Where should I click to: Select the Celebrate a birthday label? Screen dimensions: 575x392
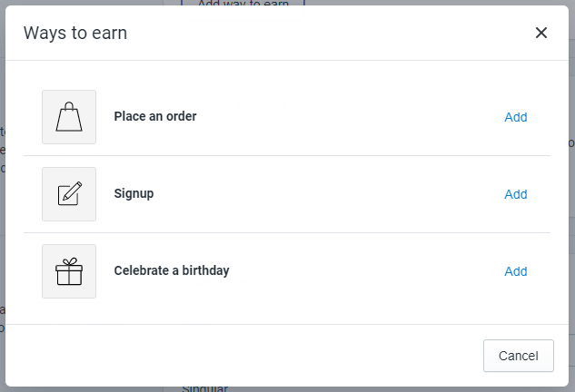[172, 270]
